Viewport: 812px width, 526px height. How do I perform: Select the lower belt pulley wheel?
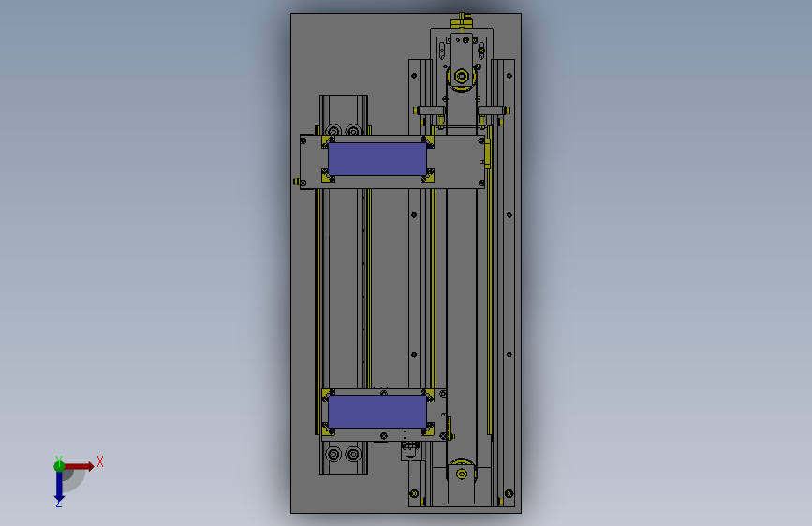click(x=462, y=474)
